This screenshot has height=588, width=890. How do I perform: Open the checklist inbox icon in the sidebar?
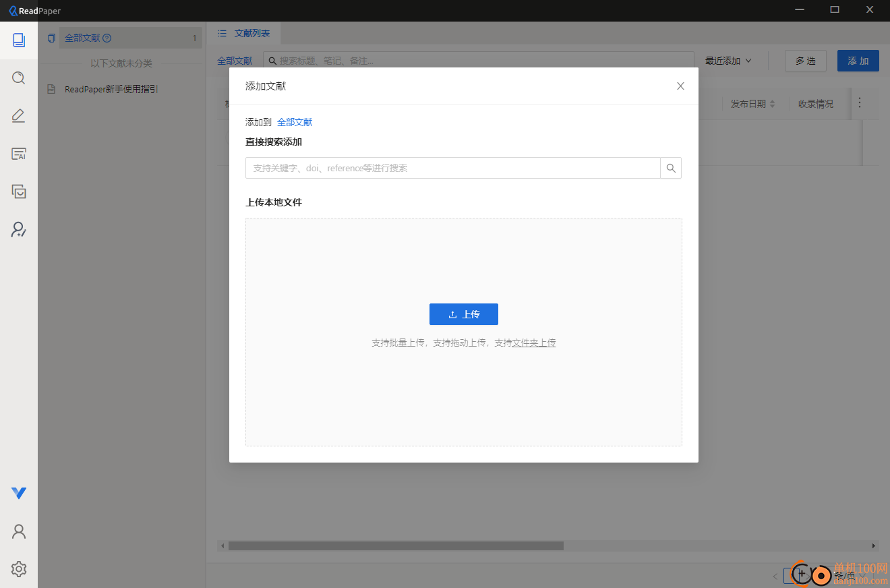coord(19,192)
